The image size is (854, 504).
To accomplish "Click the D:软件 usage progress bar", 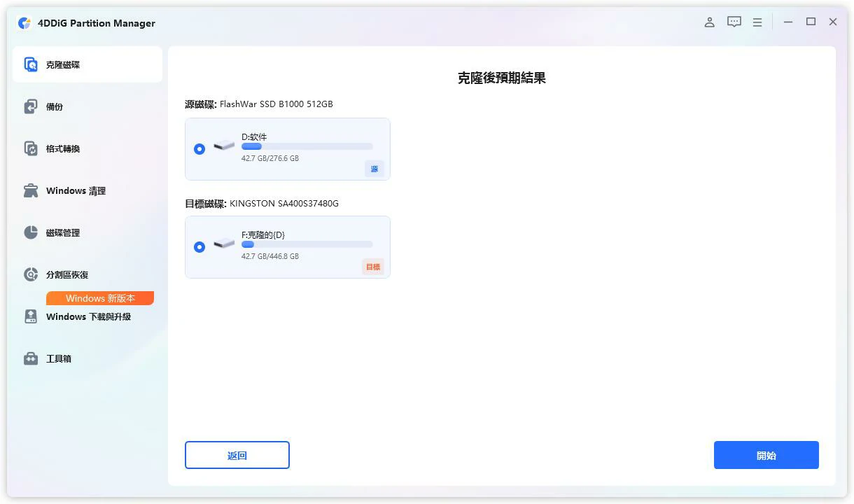I will (307, 146).
